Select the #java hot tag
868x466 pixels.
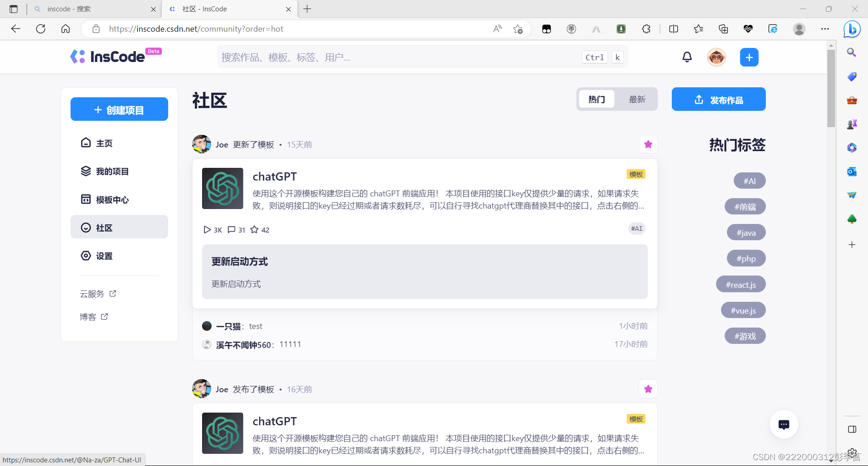(x=746, y=233)
